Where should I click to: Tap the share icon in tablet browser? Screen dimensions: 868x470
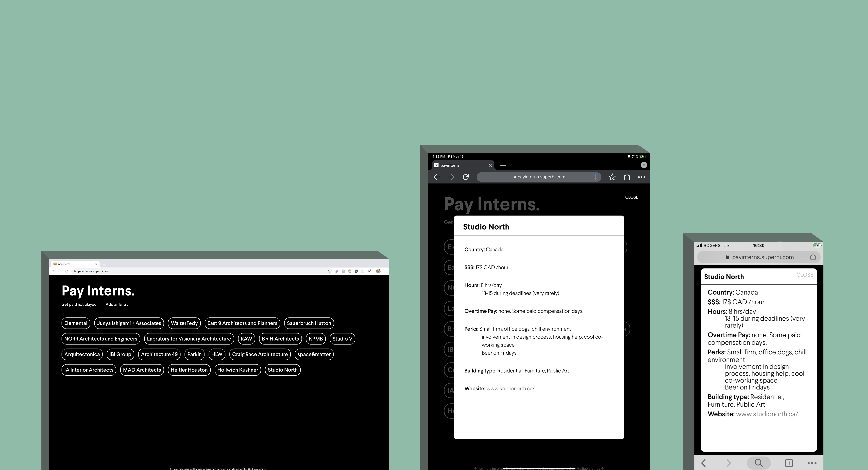click(627, 177)
